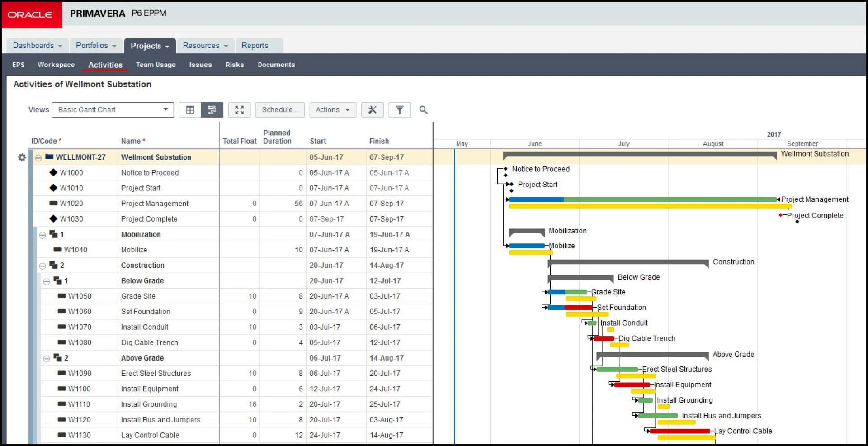This screenshot has width=868, height=446.
Task: Collapse the Below Grade WBS group
Action: (x=47, y=281)
